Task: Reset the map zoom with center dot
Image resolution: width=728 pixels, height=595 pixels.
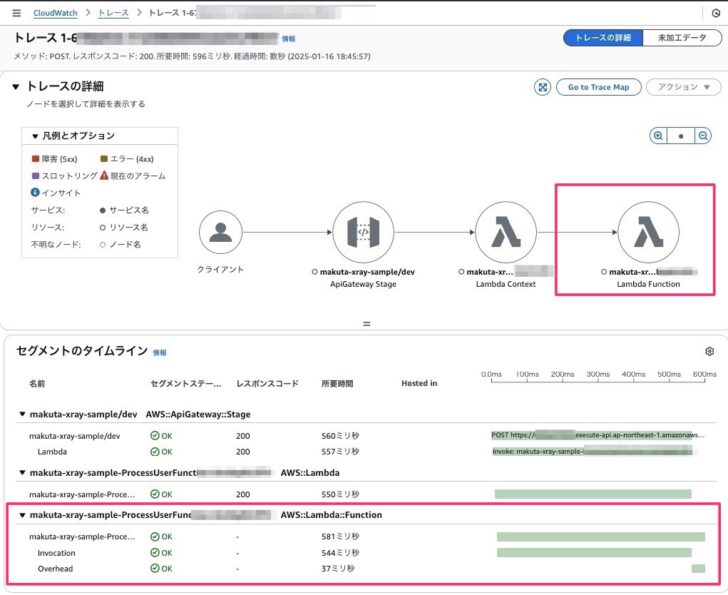Action: click(x=681, y=136)
